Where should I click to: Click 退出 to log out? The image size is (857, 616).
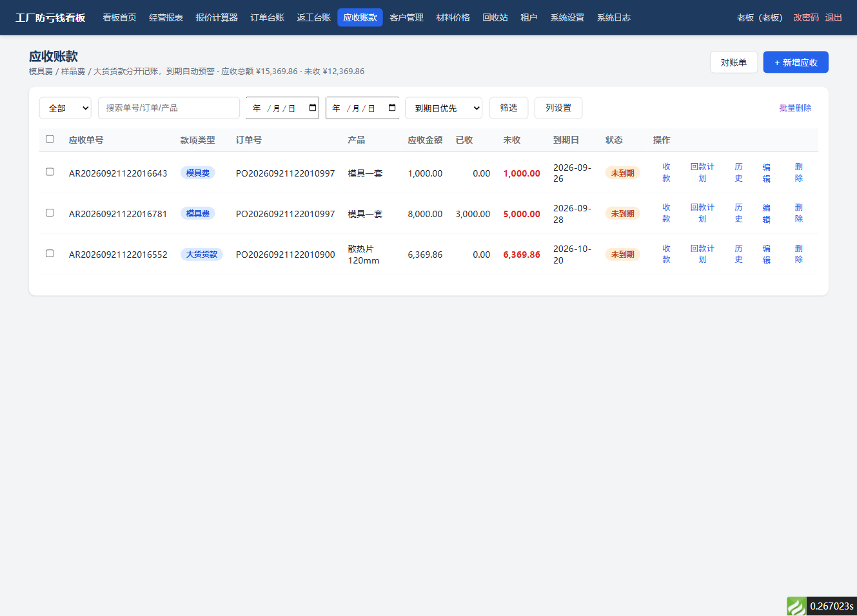click(x=834, y=17)
